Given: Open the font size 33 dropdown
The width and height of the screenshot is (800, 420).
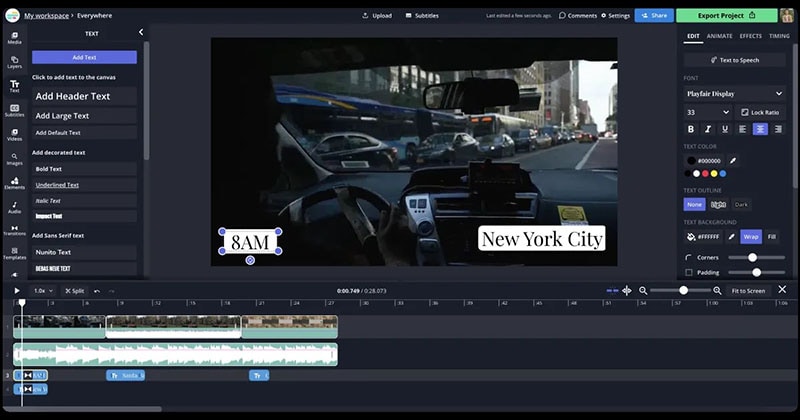Looking at the screenshot, I should [708, 112].
